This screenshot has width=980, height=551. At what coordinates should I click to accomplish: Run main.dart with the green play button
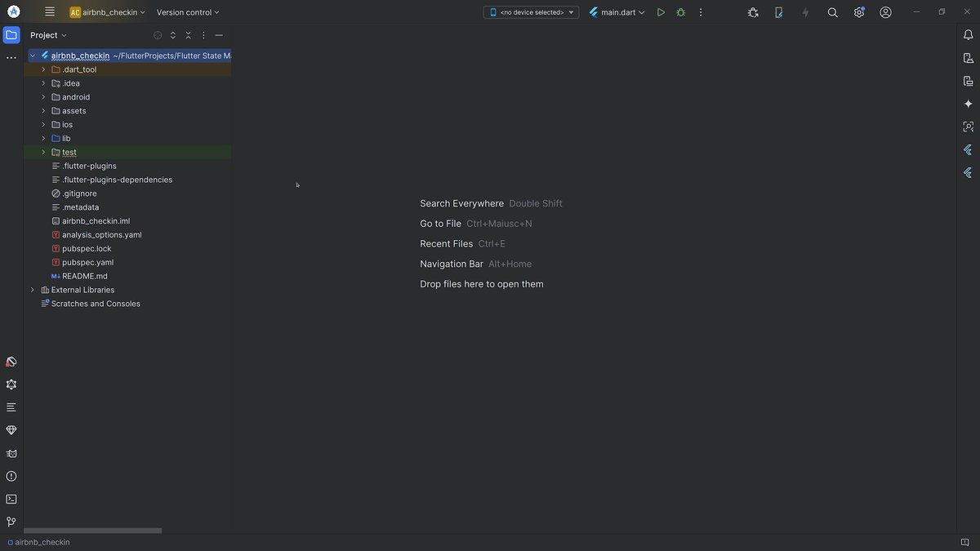[661, 12]
